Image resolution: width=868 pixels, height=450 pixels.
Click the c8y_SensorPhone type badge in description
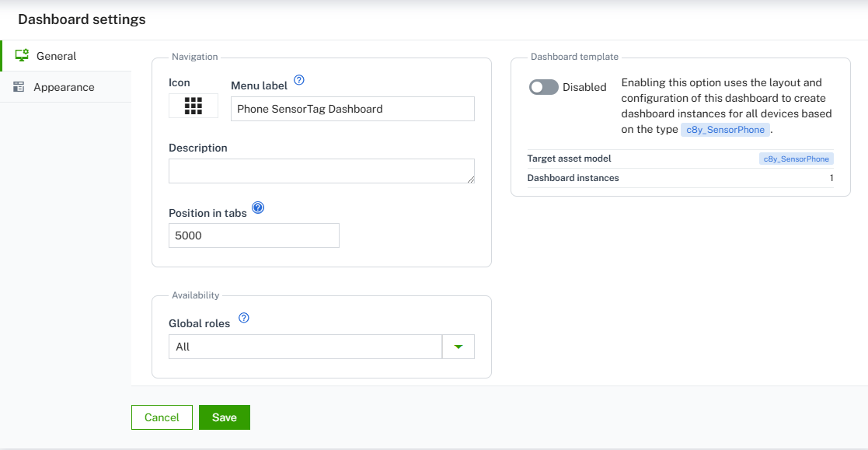[725, 129]
